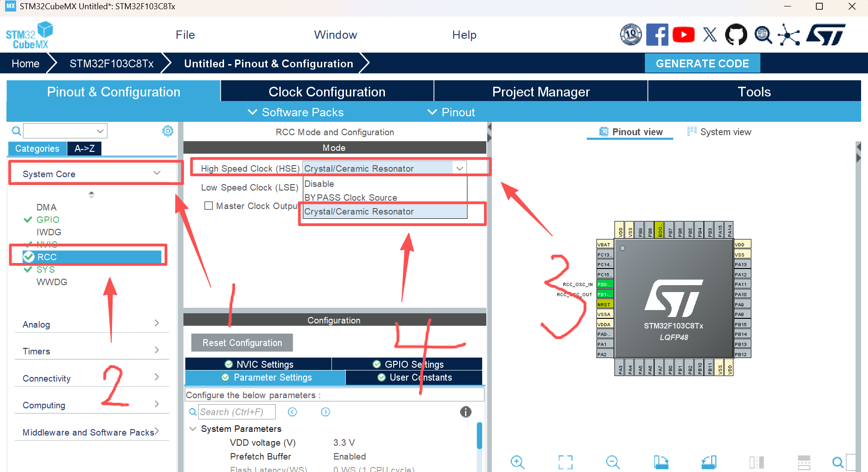Switch to the Clock Configuration tab
The image size is (868, 472).
(x=327, y=91)
